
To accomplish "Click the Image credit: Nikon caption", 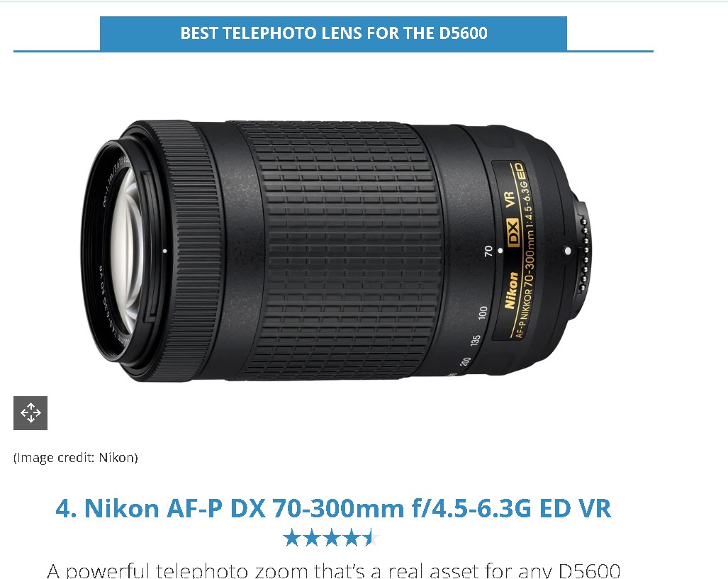I will click(76, 458).
